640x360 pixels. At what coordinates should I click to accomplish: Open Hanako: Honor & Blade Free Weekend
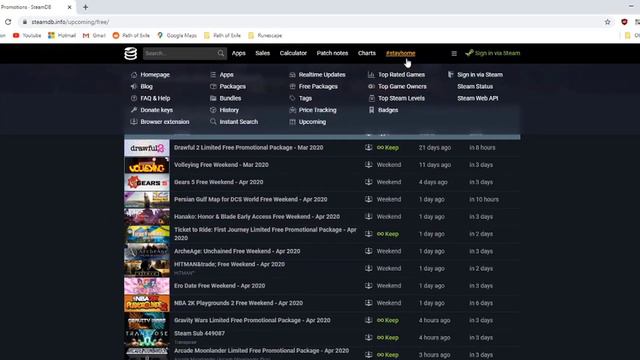[257, 217]
